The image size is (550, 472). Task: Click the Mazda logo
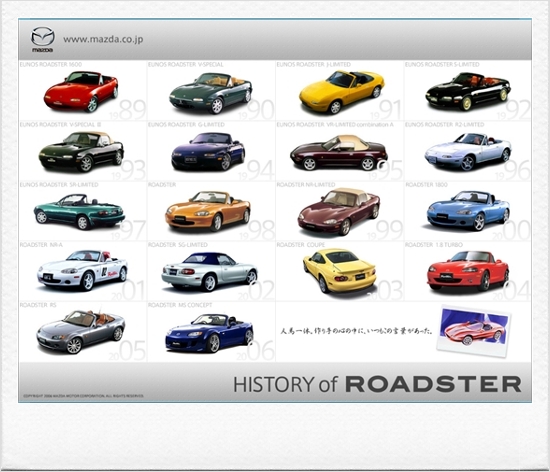pos(43,39)
